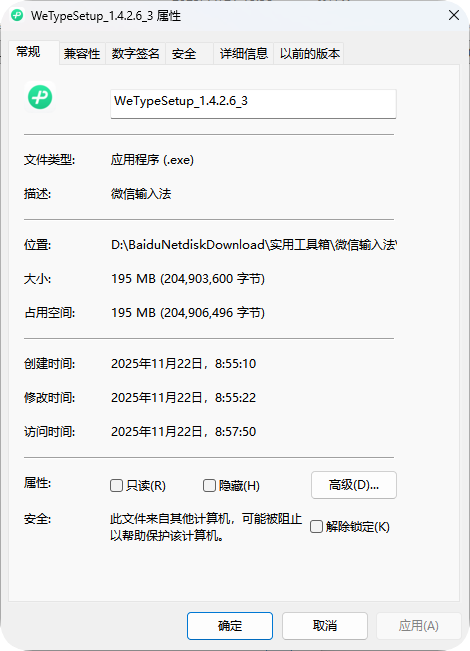The width and height of the screenshot is (470, 651).
Task: Confirm with the 确定 button
Action: coord(230,626)
